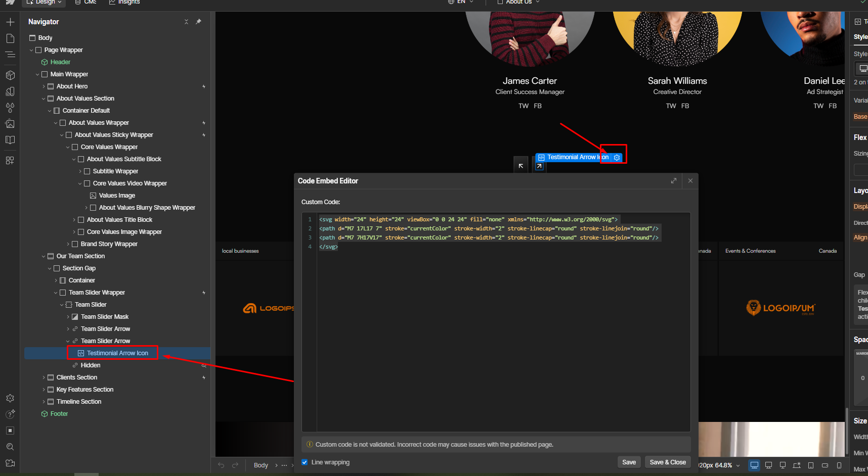Open the Design mode dropdown
This screenshot has width=868, height=476.
(x=44, y=2)
